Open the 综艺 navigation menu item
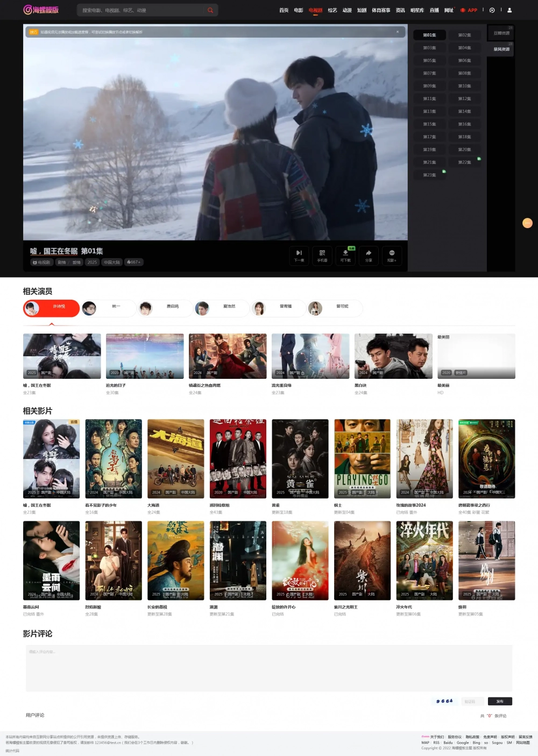 tap(332, 10)
